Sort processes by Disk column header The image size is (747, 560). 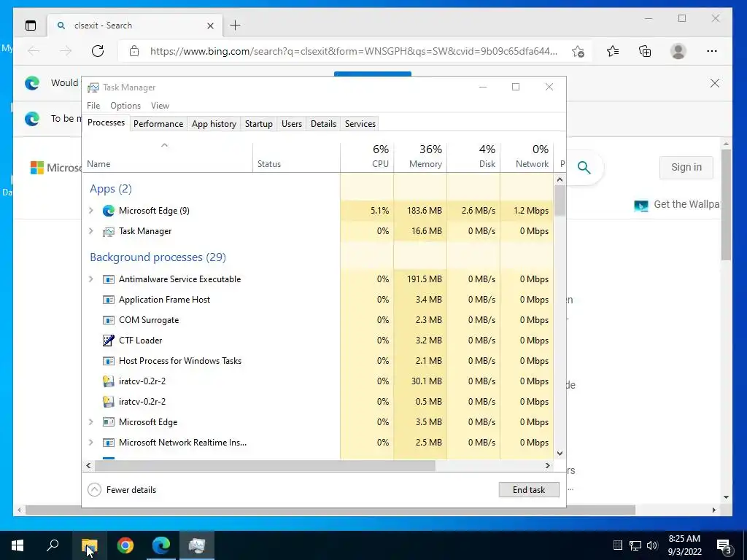[474, 157]
